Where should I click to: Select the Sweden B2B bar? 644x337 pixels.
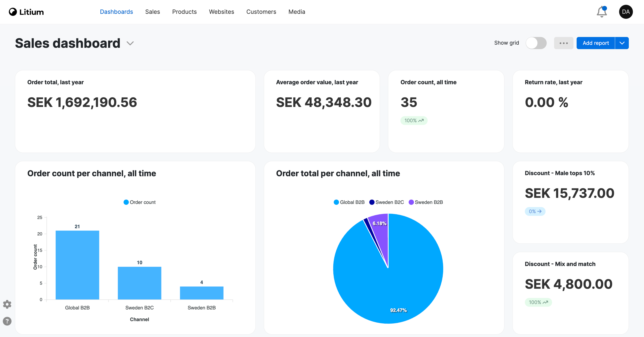[x=202, y=293]
